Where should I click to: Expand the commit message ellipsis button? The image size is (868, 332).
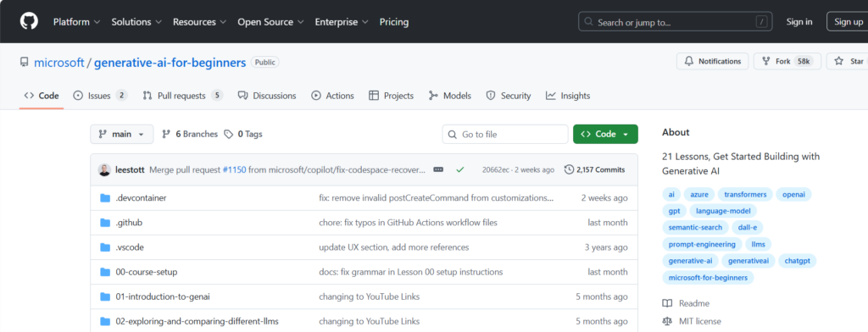438,170
